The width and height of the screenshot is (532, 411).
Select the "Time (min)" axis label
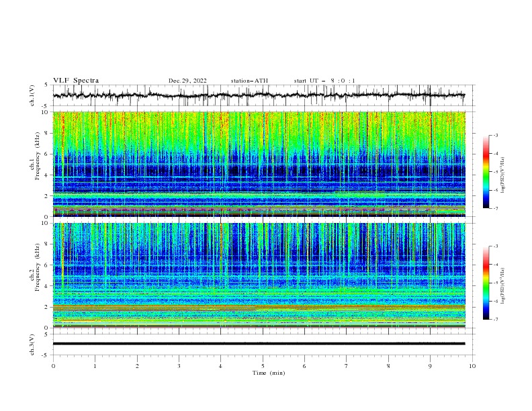tap(269, 373)
